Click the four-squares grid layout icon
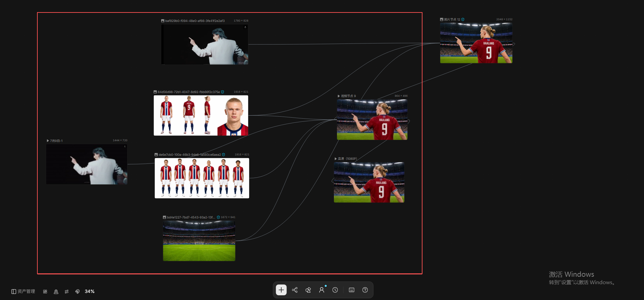 (45, 292)
